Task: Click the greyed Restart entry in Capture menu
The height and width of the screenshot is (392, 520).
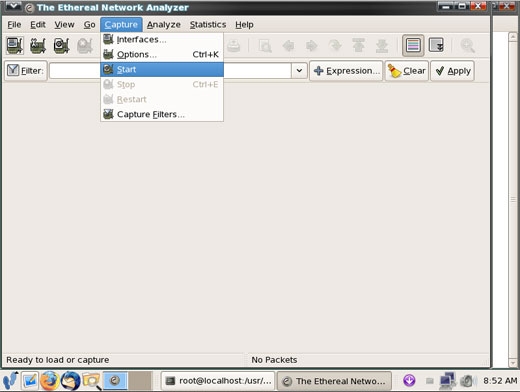Action: coord(162,99)
